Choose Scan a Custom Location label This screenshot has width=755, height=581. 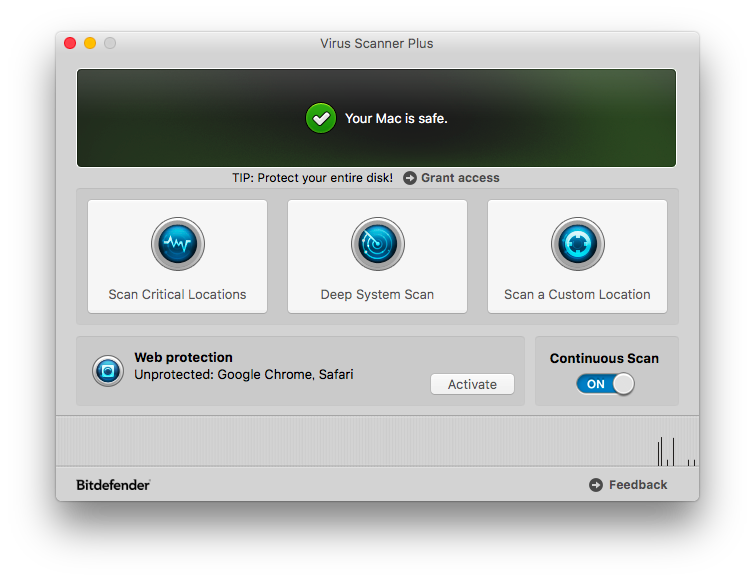pyautogui.click(x=577, y=294)
